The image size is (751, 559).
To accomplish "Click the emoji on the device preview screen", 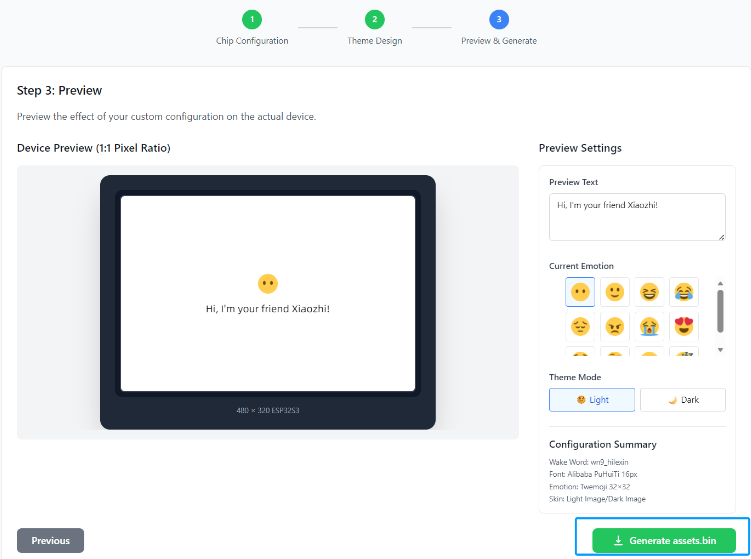I will click(x=267, y=284).
